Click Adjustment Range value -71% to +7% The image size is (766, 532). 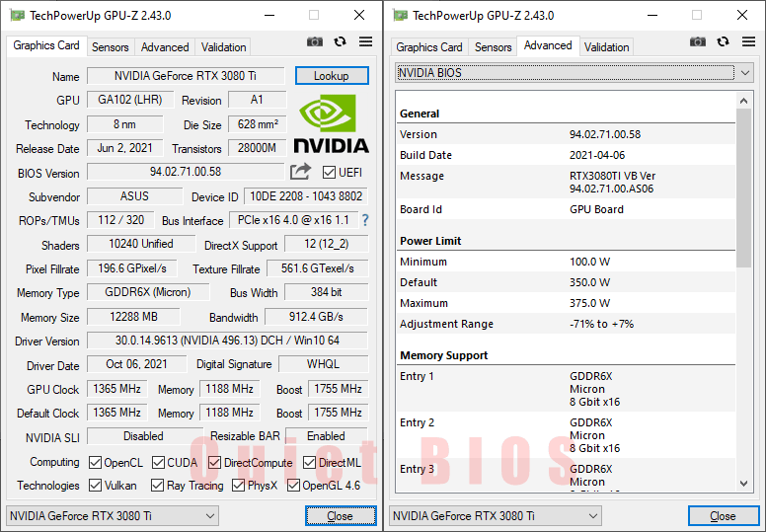tap(601, 324)
